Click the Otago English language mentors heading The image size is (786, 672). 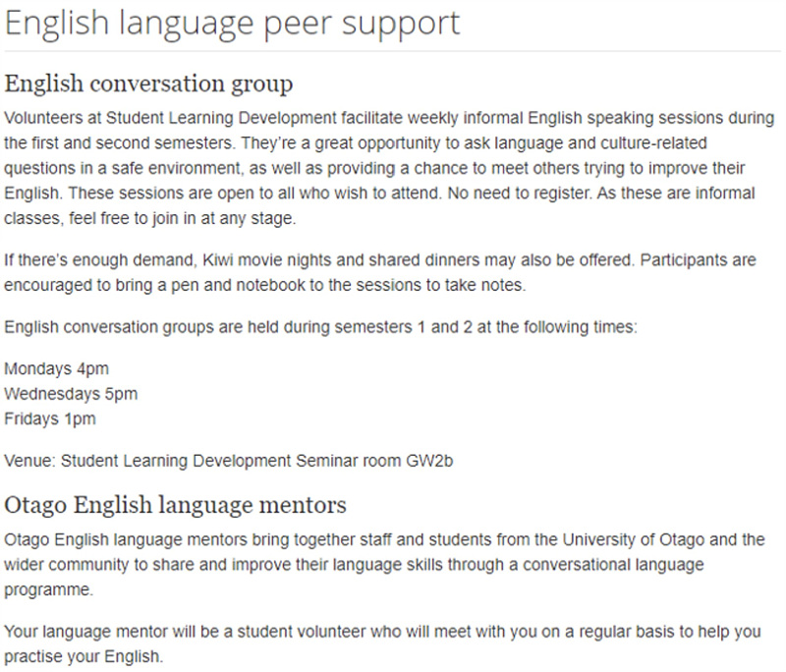coord(175,505)
